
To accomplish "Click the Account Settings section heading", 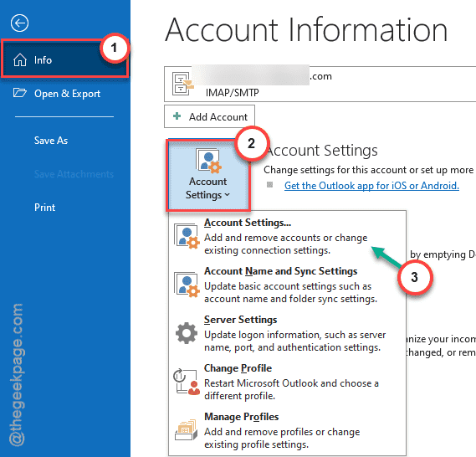I will point(322,151).
